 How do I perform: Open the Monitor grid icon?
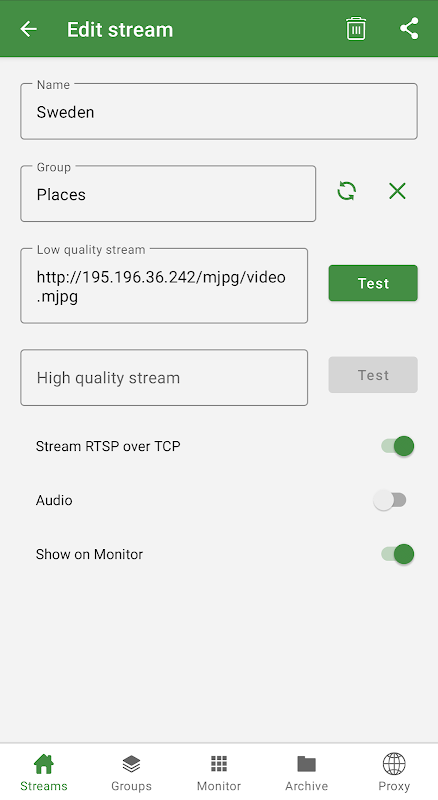click(219, 764)
